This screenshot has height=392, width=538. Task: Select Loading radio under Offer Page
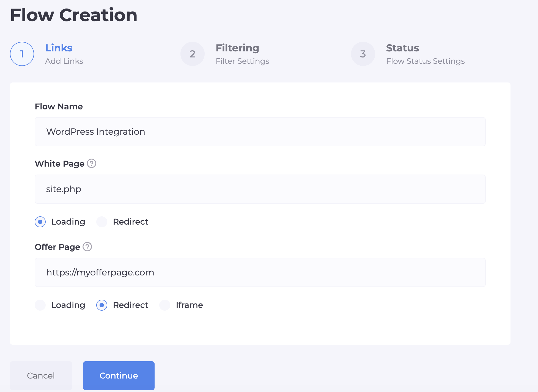point(40,305)
